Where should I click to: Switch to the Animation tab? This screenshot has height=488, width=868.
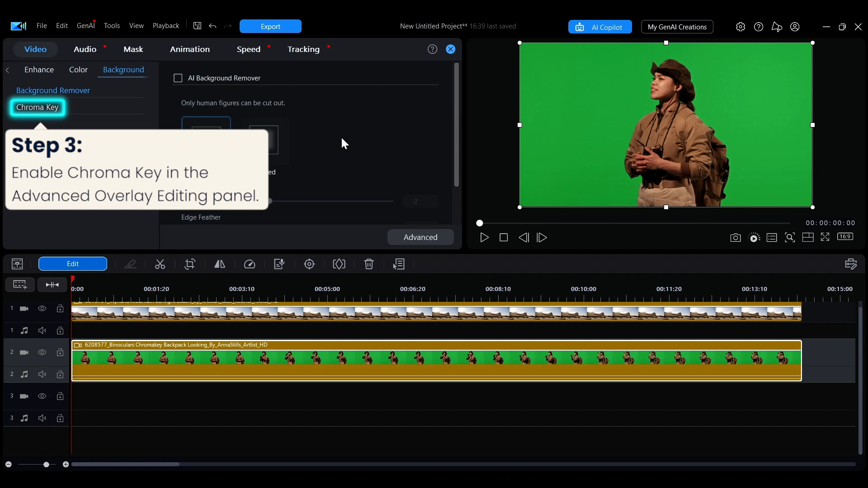pos(190,49)
